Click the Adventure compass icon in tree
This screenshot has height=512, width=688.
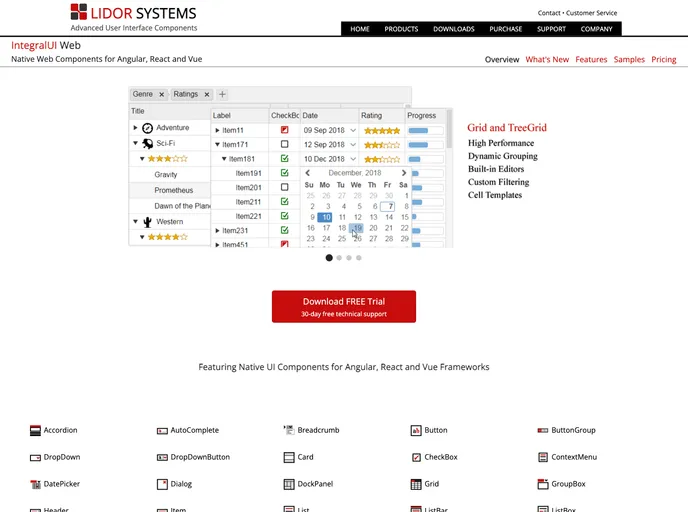[147, 128]
